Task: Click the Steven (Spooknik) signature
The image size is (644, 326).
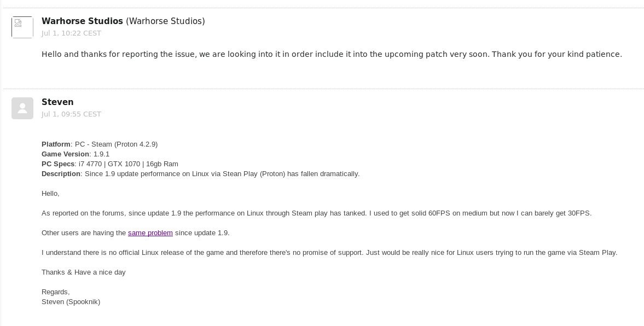Action: (x=71, y=302)
